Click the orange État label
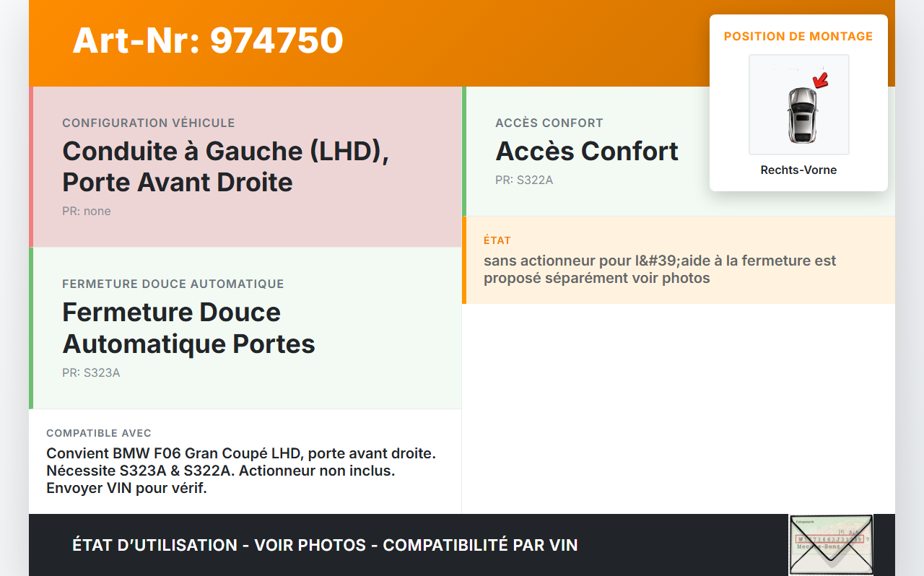The image size is (924, 576). (x=497, y=240)
